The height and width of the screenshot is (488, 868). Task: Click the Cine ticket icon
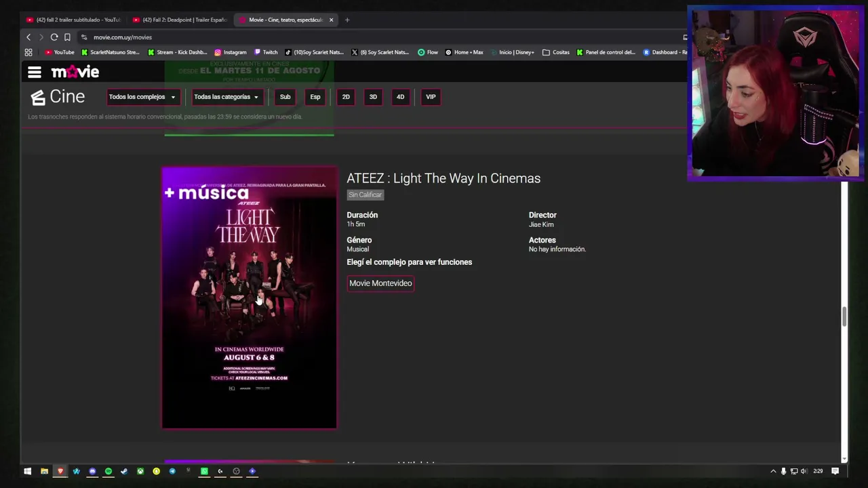point(38,98)
